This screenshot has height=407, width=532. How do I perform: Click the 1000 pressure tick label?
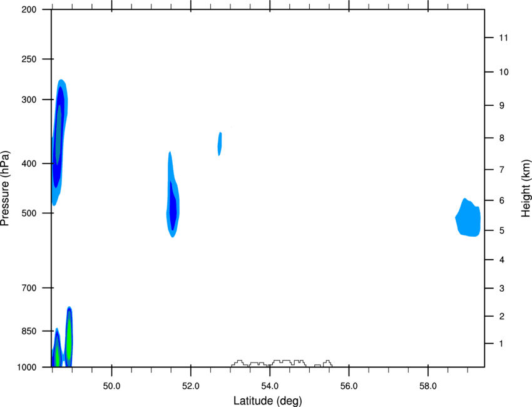click(x=26, y=368)
